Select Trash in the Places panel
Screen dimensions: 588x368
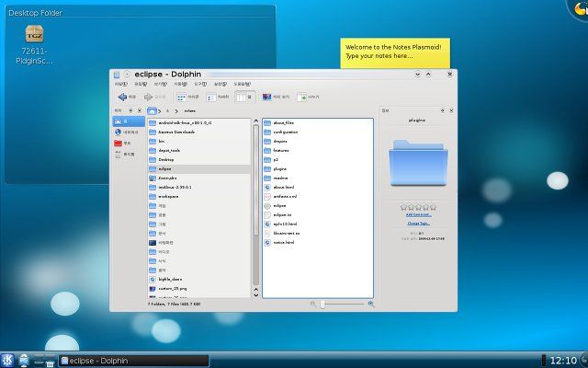[129, 155]
